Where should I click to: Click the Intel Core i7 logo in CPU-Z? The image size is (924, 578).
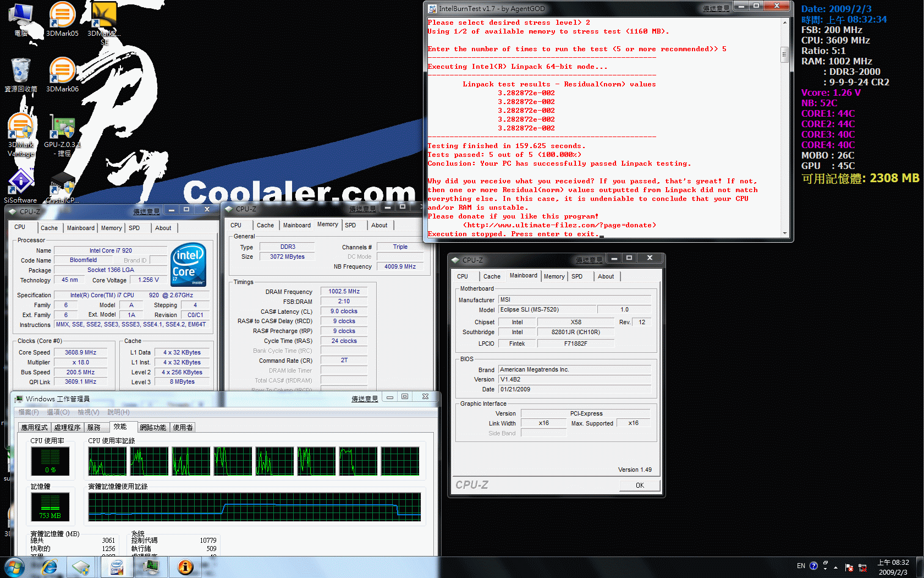(x=189, y=264)
